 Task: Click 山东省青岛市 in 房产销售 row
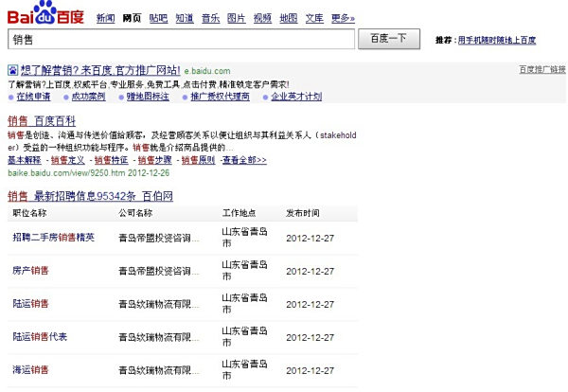(x=244, y=270)
